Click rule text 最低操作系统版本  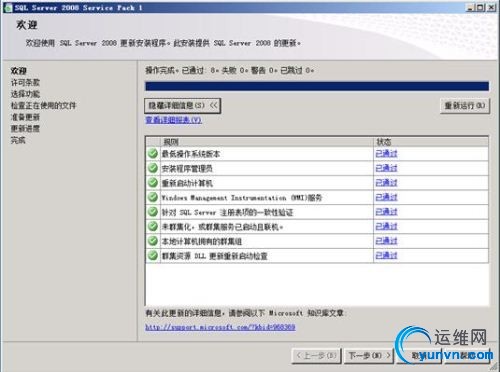pyautogui.click(x=191, y=154)
